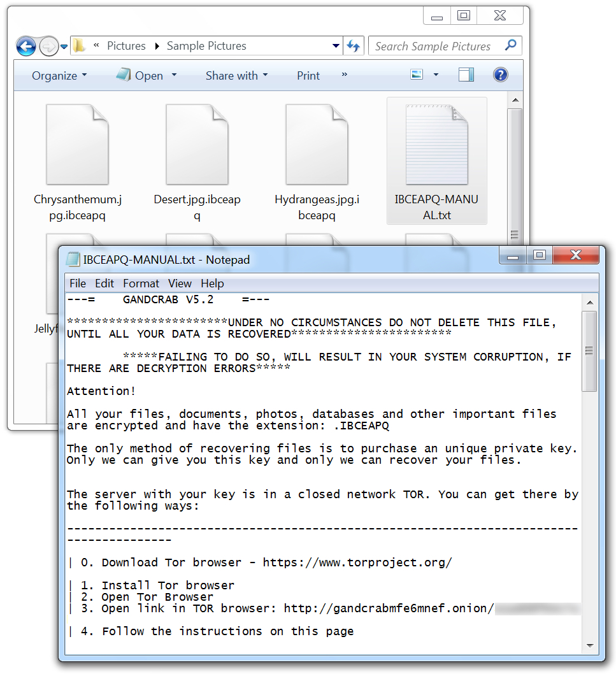Open the view options dropdown arrow
616x674 pixels.
436,75
